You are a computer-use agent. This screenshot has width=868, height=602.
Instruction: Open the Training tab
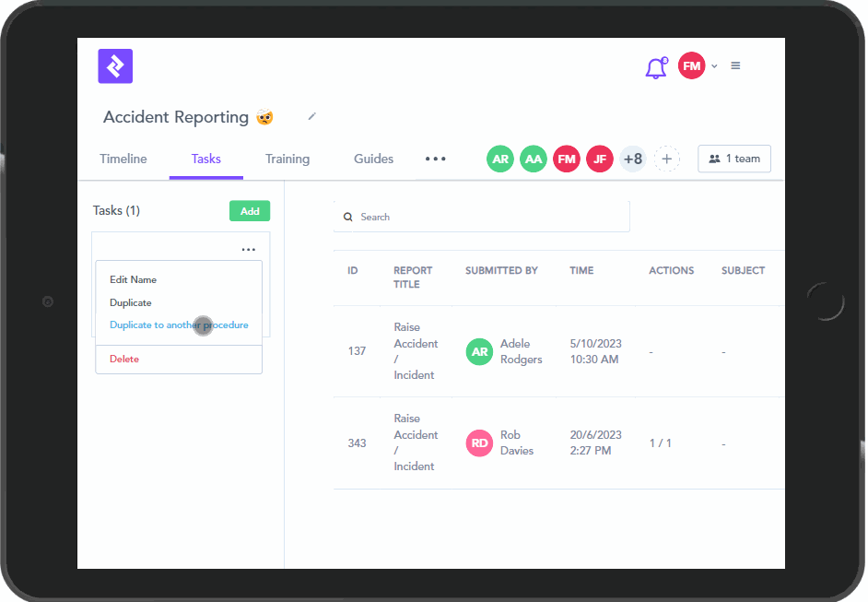point(287,159)
